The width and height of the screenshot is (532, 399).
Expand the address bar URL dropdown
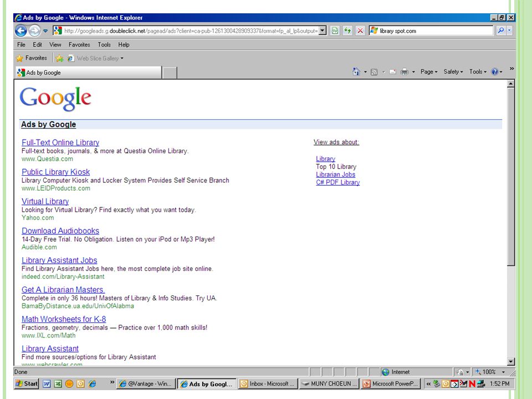tap(323, 31)
